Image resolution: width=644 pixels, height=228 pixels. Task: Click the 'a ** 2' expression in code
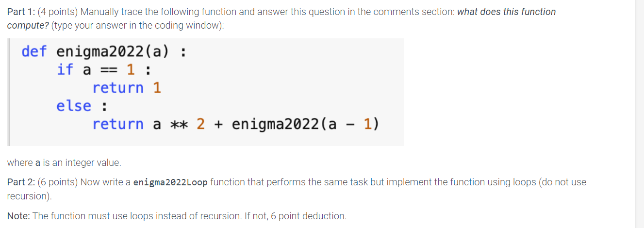click(x=179, y=125)
